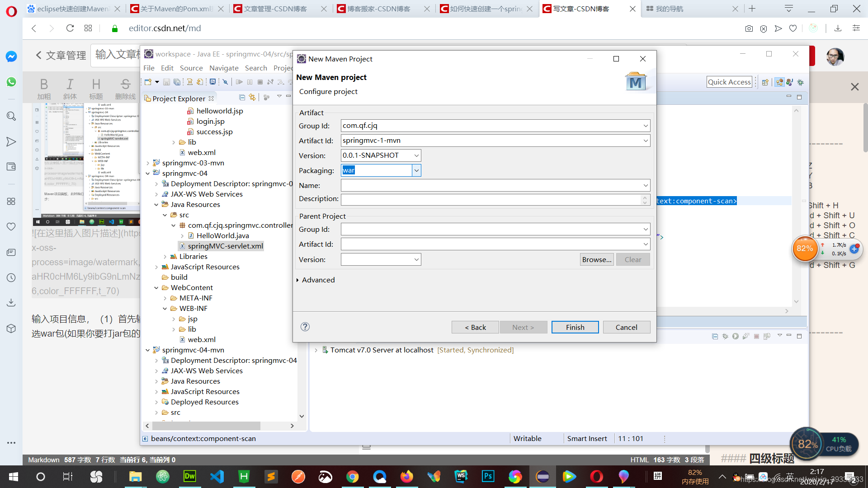Viewport: 868px width, 488px height.
Task: Click the Parent Project Group Id field
Action: click(x=495, y=229)
